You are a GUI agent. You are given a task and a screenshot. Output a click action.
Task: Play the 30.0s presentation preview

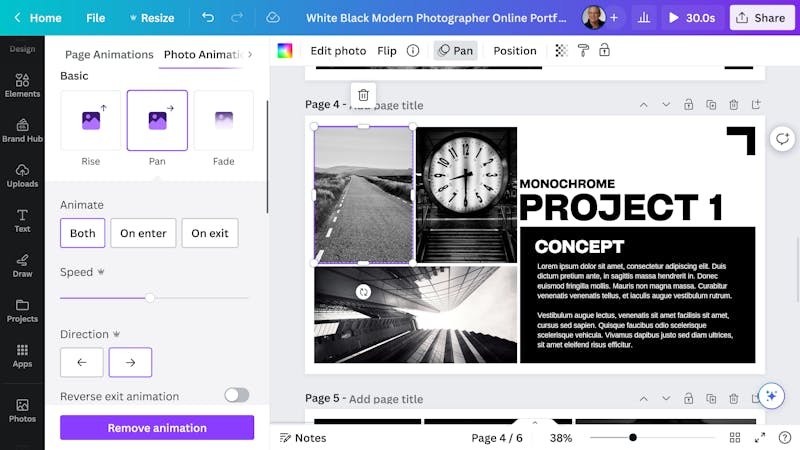tap(692, 18)
